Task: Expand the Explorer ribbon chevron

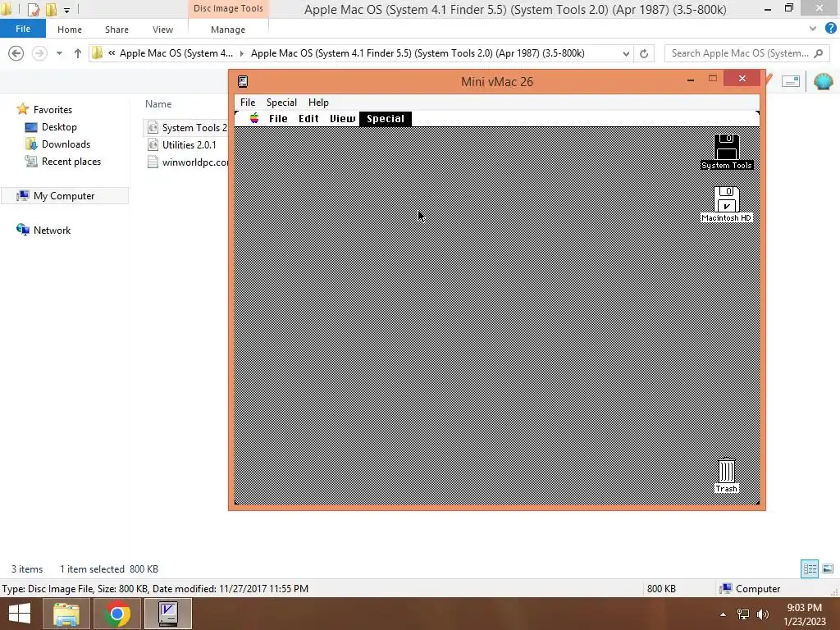Action: click(x=813, y=29)
